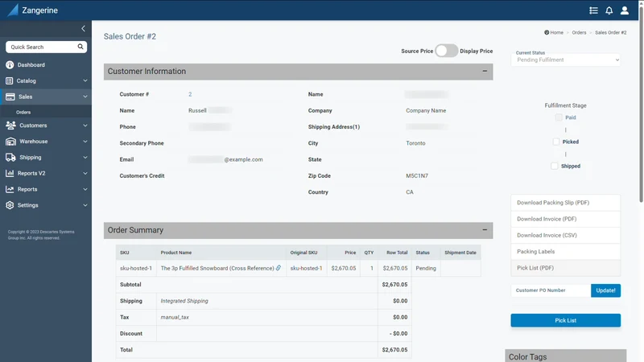The height and width of the screenshot is (362, 644).
Task: Select Pick List (PDF) option
Action: tap(566, 268)
